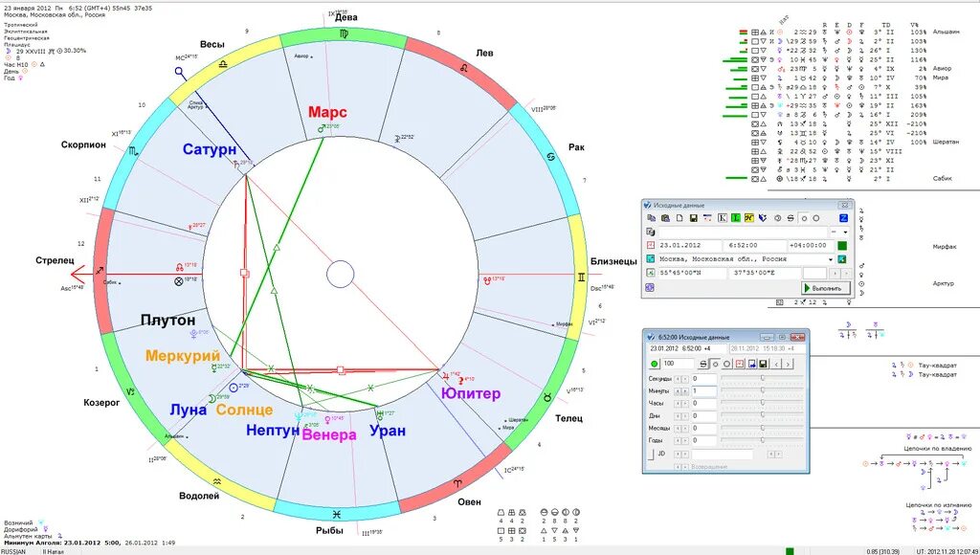Screen dimensions: 980x555
Task: Click the yellow Ж icon in the data window
Action: pyautogui.click(x=750, y=218)
